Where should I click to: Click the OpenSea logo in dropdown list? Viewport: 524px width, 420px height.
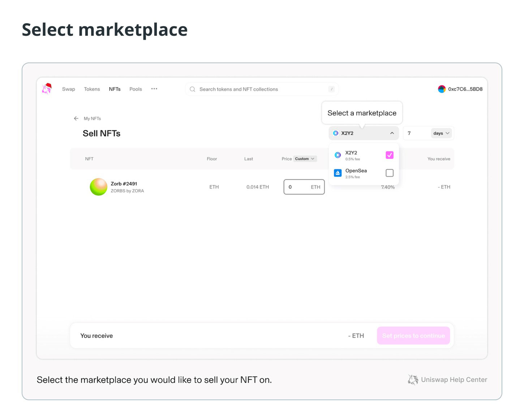(x=338, y=173)
